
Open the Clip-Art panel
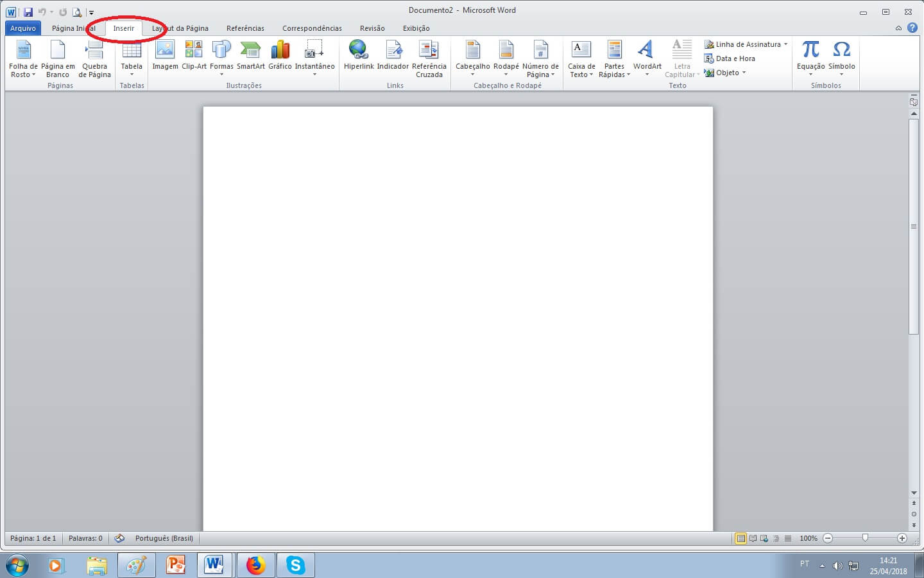(x=194, y=55)
